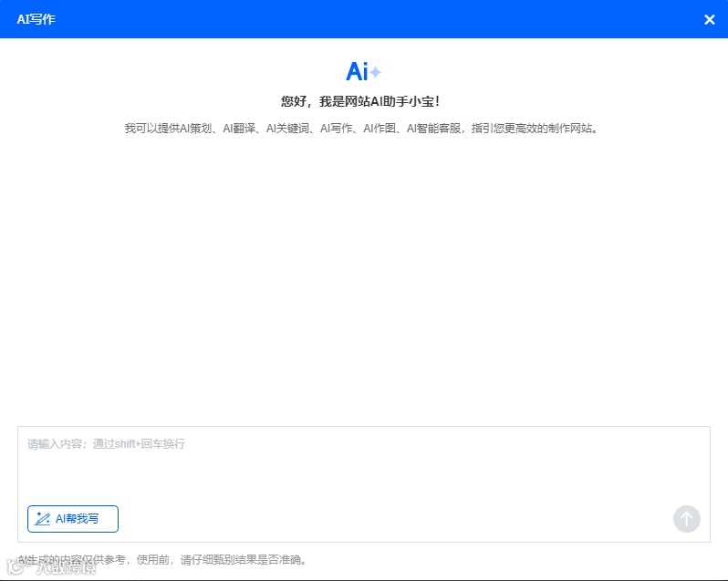Screen dimensions: 728x581
Task: Click the description line starting with 我可以提供AI策划
Action: point(361,128)
